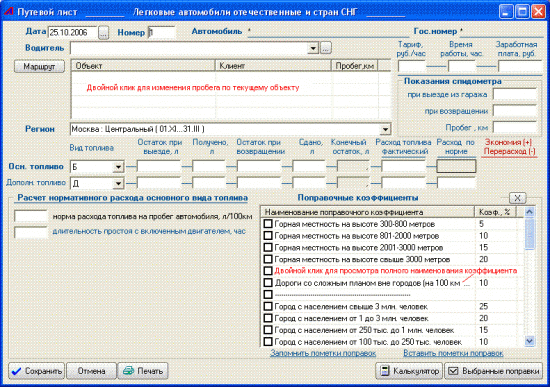This screenshot has height=387, width=550.
Task: Click Наименование поправочного коэффициента column header
Action: click(368, 212)
